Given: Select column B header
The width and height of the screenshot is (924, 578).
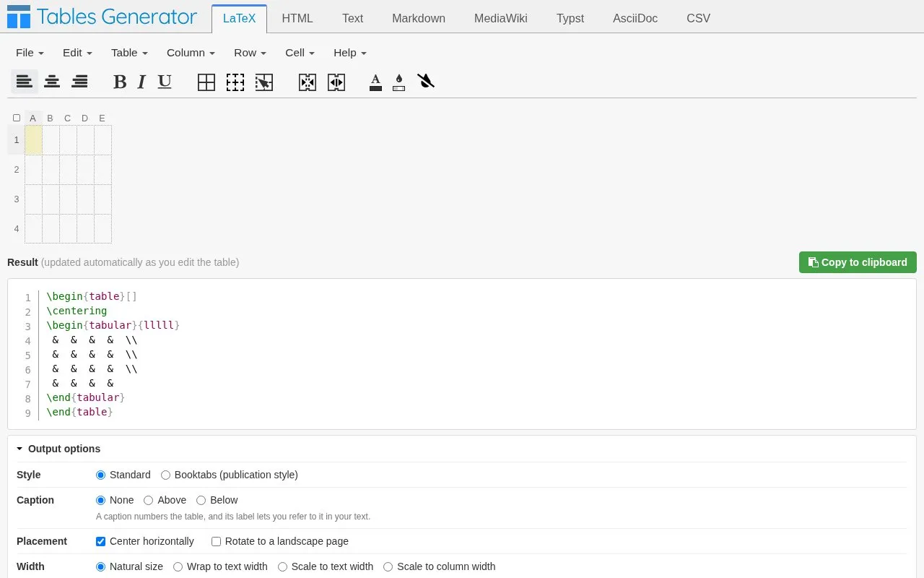Looking at the screenshot, I should point(51,118).
